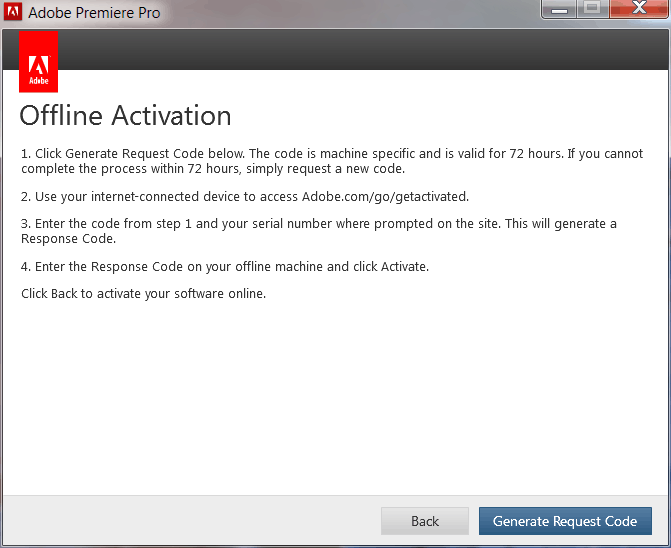Click the step 4 instruction line

[225, 266]
